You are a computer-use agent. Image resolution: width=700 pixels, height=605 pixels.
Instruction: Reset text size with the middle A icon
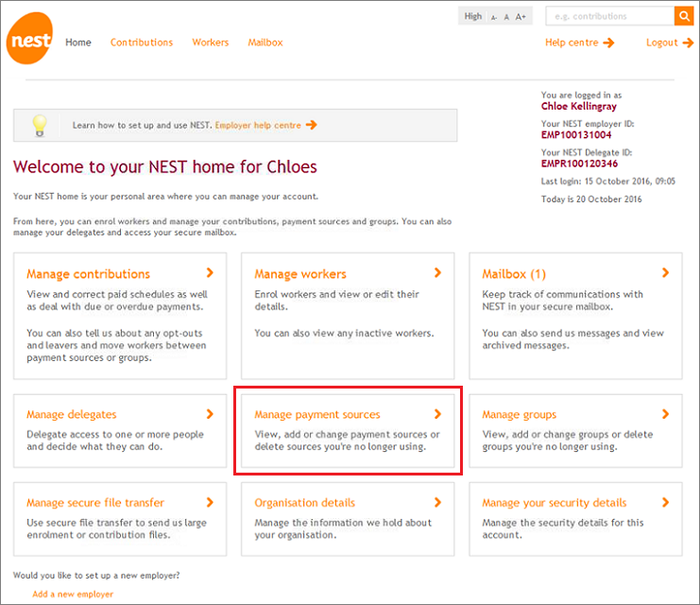click(x=506, y=17)
